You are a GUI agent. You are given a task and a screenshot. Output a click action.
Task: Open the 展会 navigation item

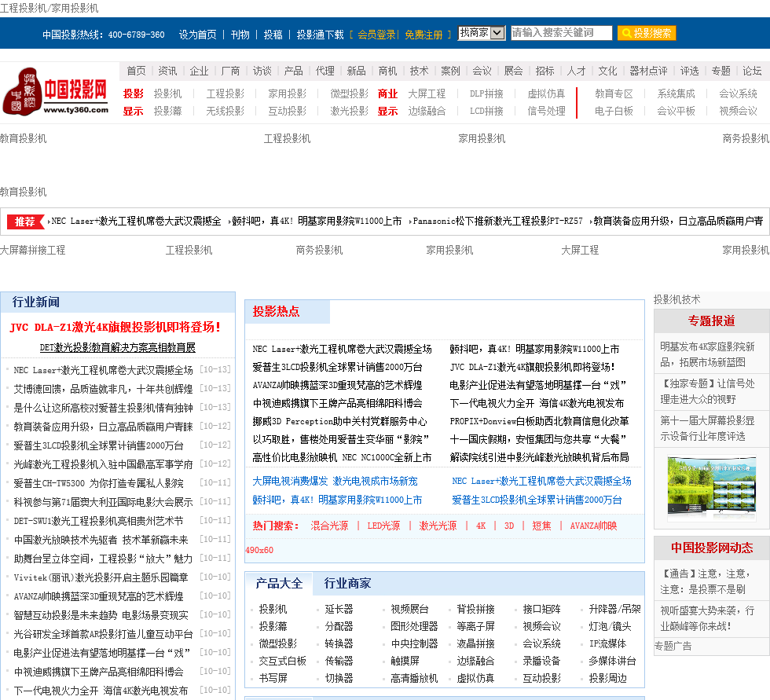513,71
